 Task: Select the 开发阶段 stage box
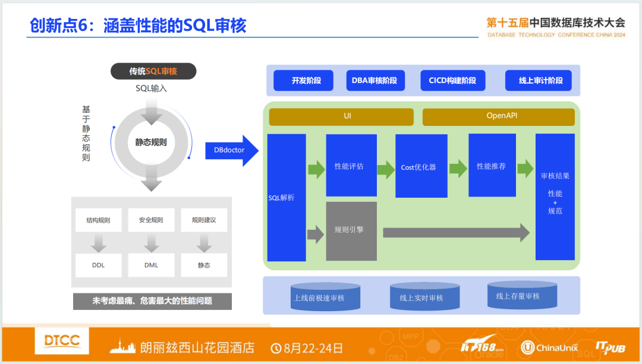point(303,81)
